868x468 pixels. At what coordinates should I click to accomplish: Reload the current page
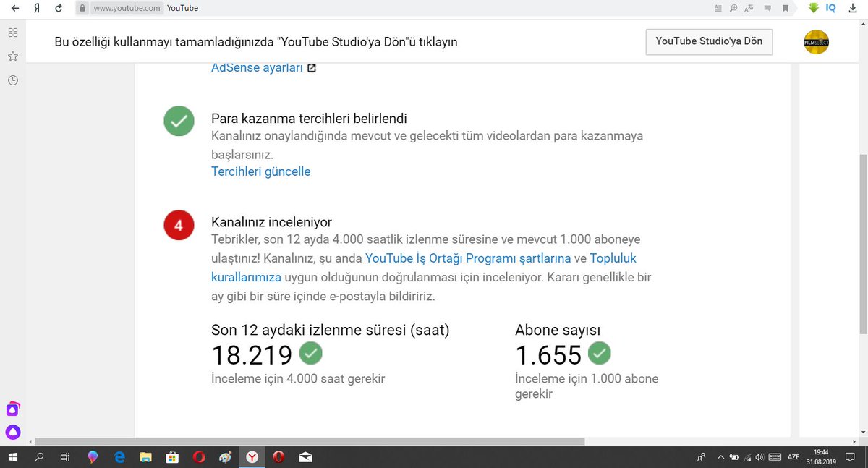coord(59,8)
